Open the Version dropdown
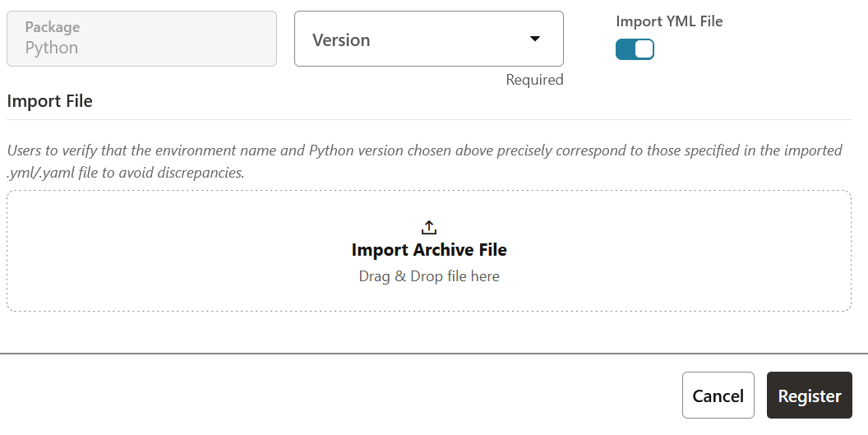Screen dimensions: 868x435 [429, 39]
